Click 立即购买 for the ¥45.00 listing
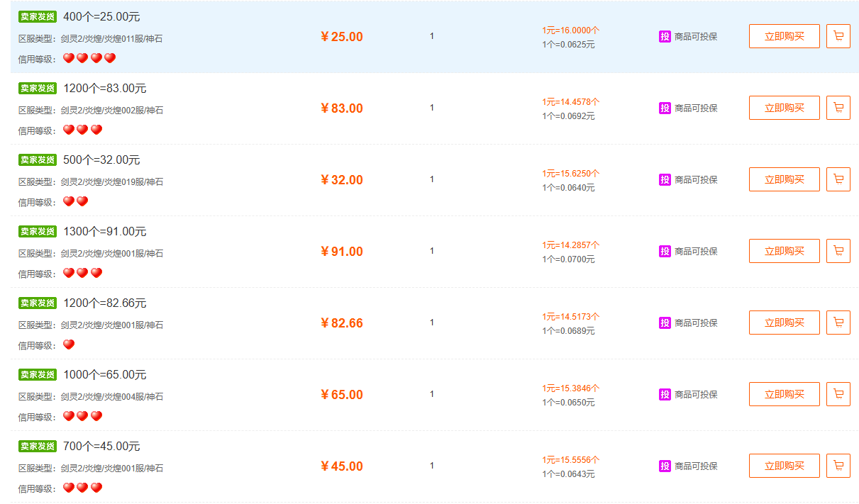Screen dimensions: 859x504 [784, 466]
